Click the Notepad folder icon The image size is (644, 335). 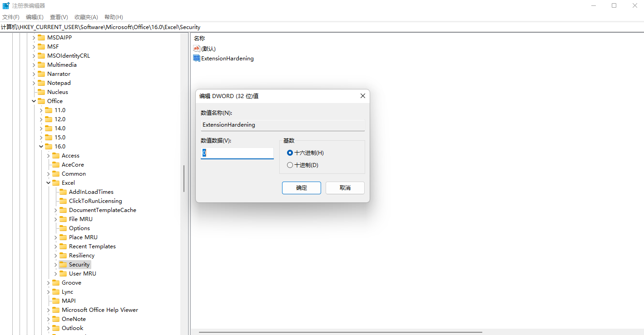41,83
